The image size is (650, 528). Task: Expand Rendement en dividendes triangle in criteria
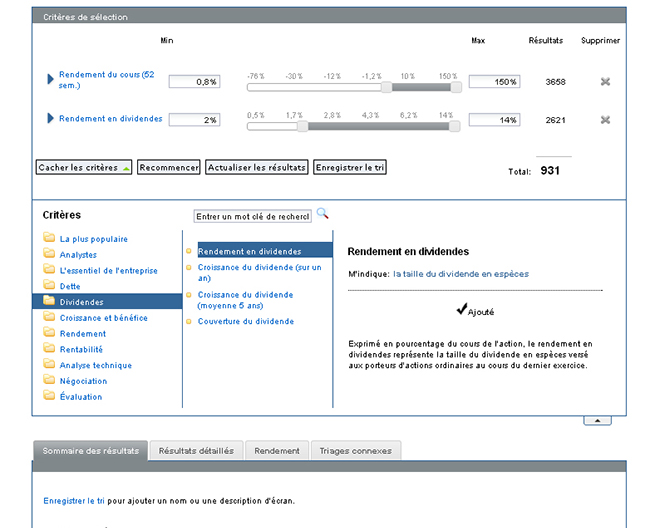51,119
